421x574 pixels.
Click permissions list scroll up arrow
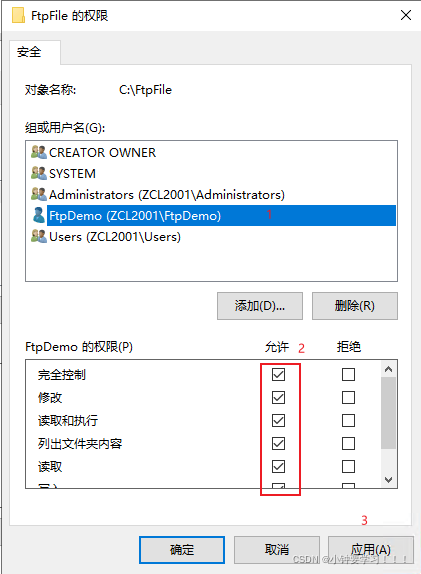(x=388, y=369)
